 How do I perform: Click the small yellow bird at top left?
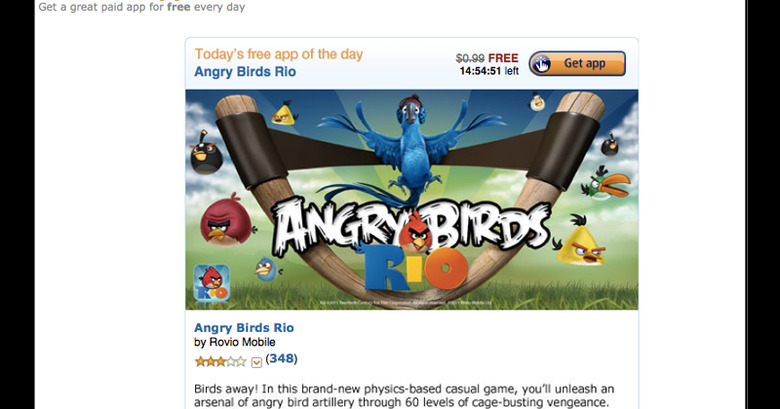point(284,114)
